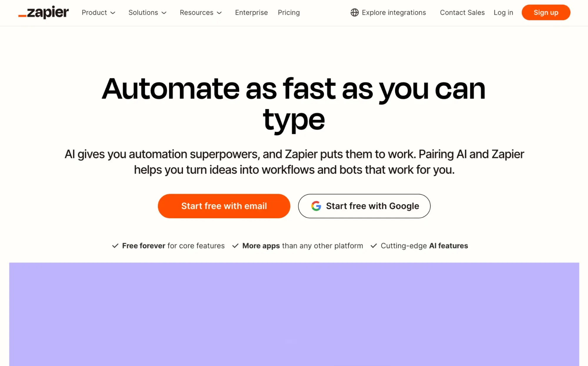Expand the Product dropdown menu

click(99, 13)
